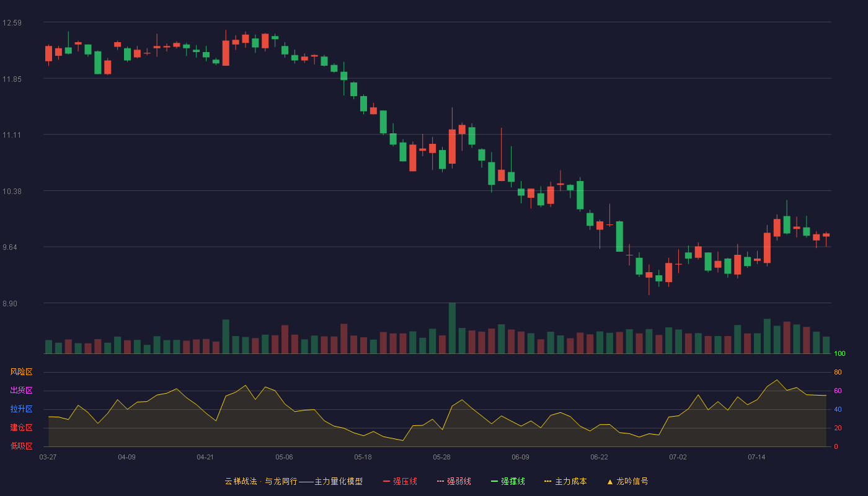868x496 pixels.
Task: Click the 03-27 date label
Action: tap(48, 457)
